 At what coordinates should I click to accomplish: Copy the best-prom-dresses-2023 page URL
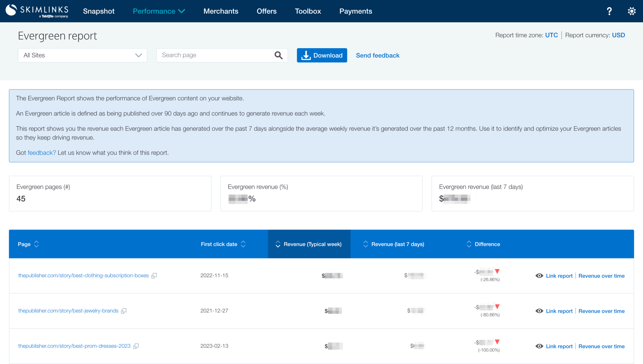click(136, 346)
